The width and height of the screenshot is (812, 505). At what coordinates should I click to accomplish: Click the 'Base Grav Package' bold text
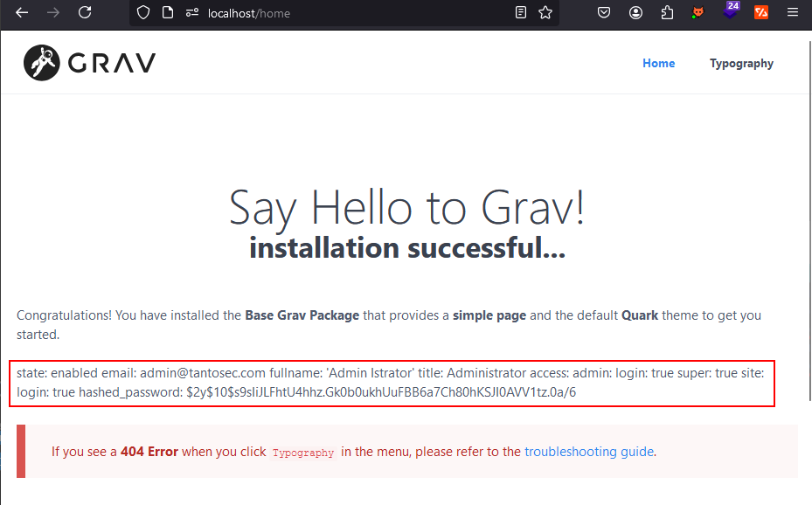coord(302,315)
